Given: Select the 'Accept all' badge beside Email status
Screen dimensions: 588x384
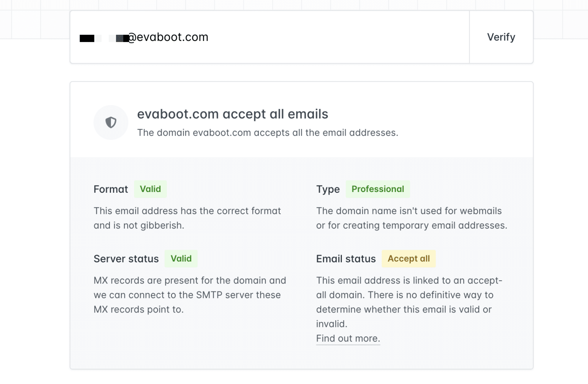Looking at the screenshot, I should pos(408,259).
